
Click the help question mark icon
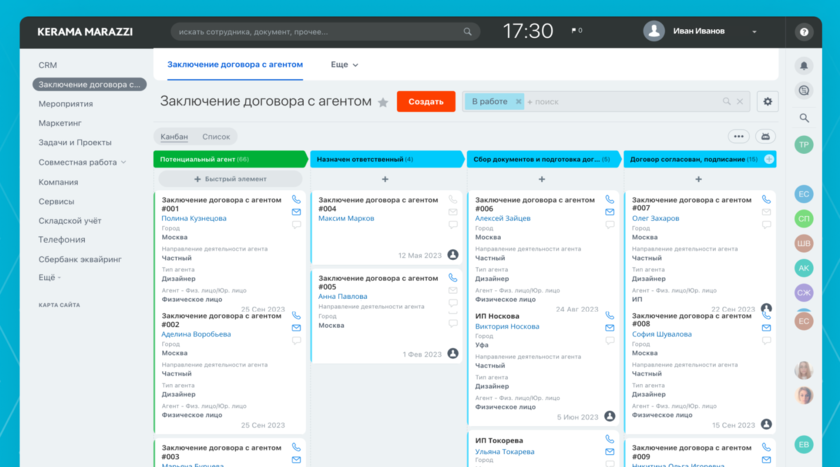803,32
